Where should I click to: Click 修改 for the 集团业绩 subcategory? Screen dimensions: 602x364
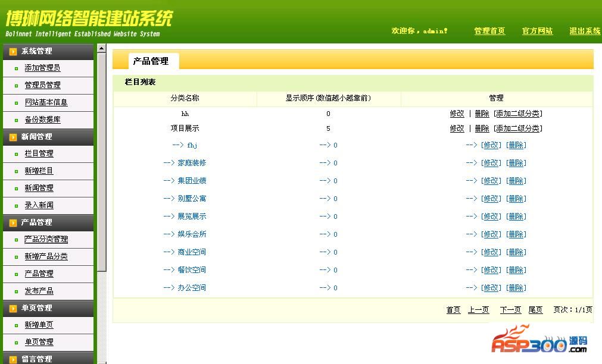(491, 181)
